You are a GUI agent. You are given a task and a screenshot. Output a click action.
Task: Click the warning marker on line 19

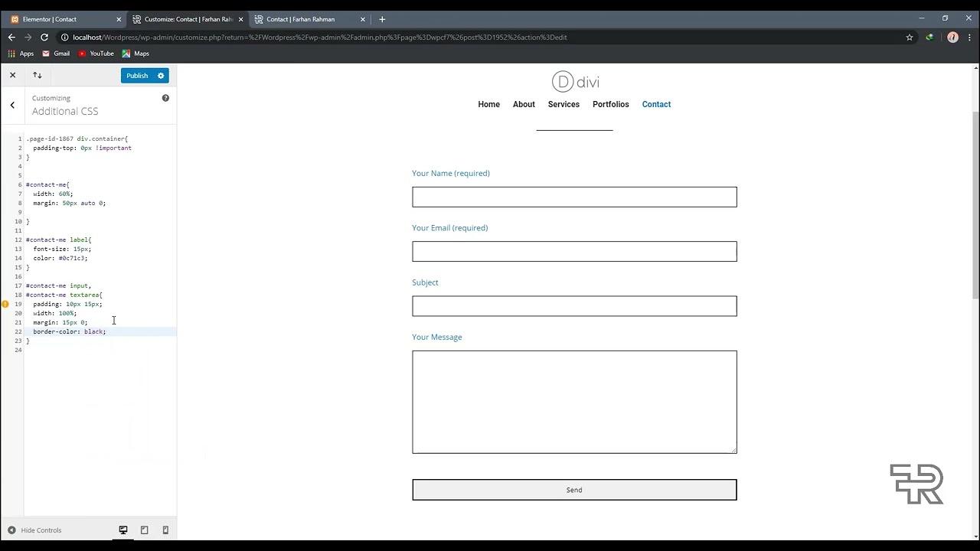pyautogui.click(x=5, y=304)
